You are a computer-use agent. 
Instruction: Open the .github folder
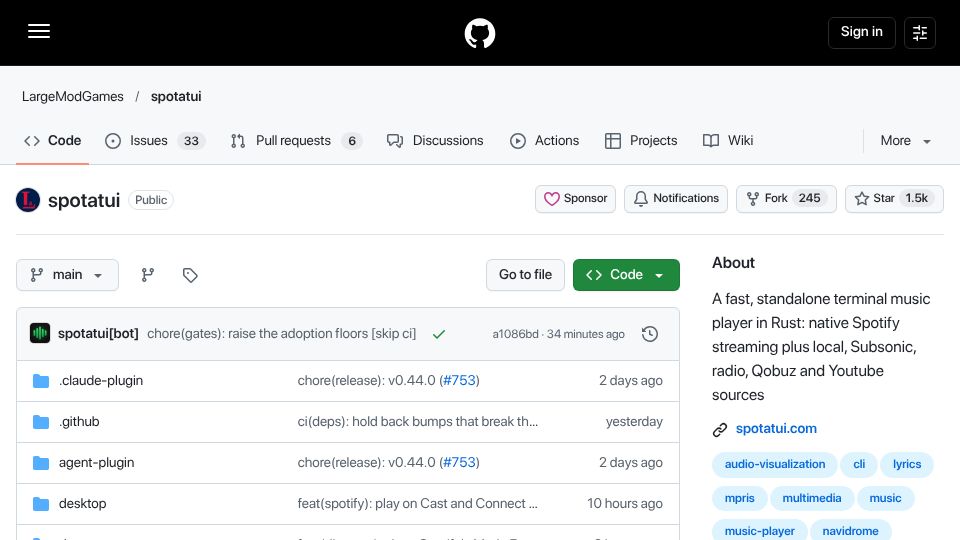pos(79,422)
